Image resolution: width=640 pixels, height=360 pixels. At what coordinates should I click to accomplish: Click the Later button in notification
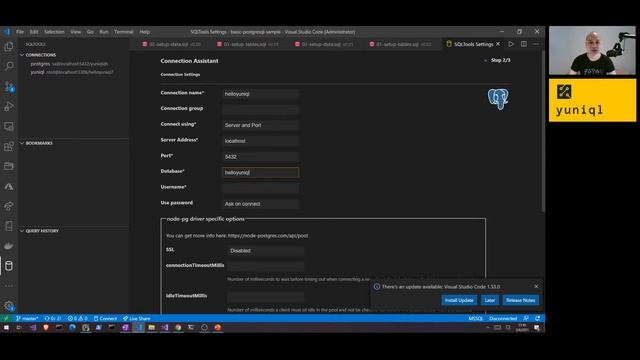489,300
